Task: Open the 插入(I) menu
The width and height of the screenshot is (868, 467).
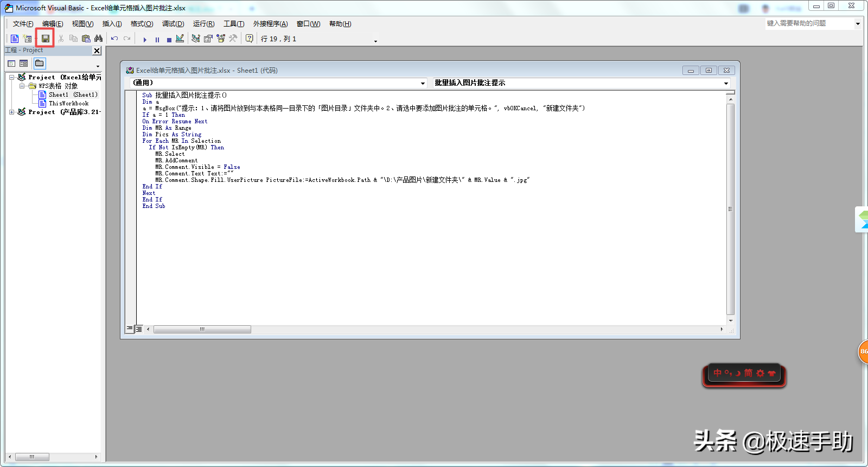Action: (112, 24)
